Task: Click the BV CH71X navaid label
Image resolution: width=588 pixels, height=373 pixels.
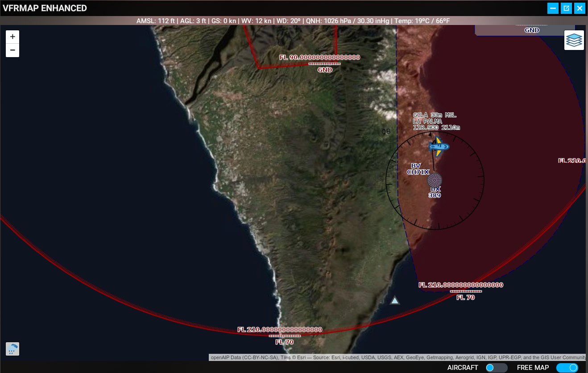Action: click(x=418, y=169)
